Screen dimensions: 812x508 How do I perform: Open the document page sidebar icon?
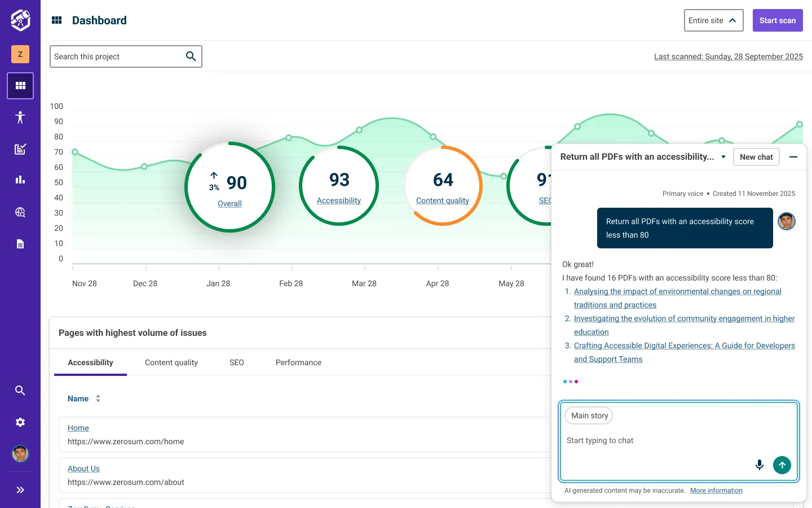(x=20, y=244)
